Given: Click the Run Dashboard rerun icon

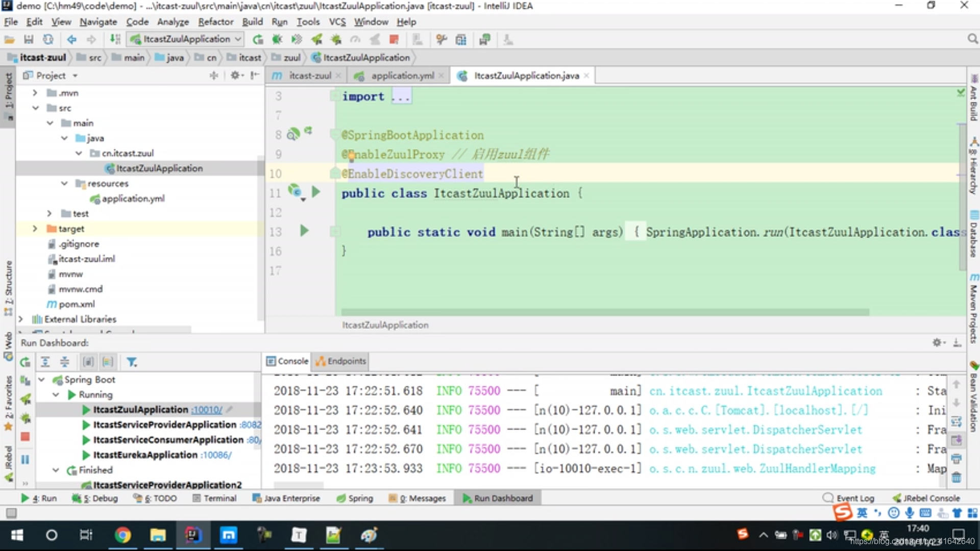Looking at the screenshot, I should click(x=25, y=362).
